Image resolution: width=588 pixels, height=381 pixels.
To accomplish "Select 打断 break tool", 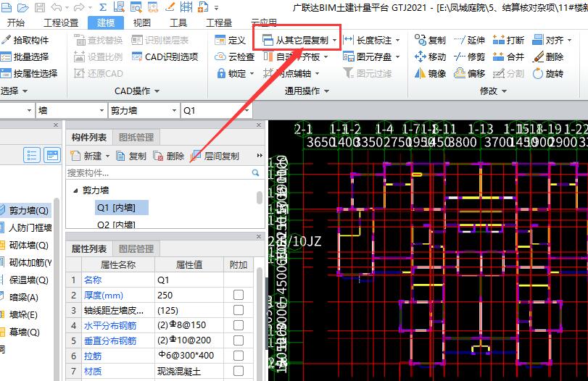I will click(x=508, y=40).
